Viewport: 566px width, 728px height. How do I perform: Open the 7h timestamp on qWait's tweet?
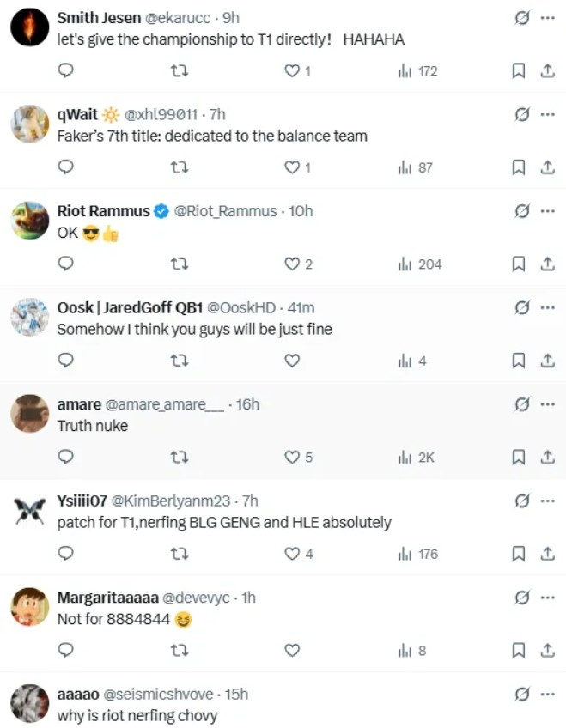coord(217,115)
